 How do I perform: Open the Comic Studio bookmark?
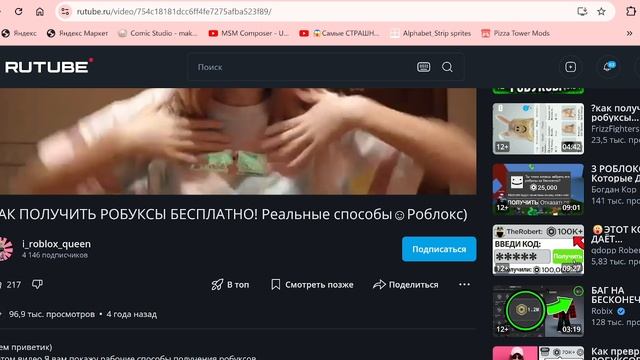coord(158,33)
